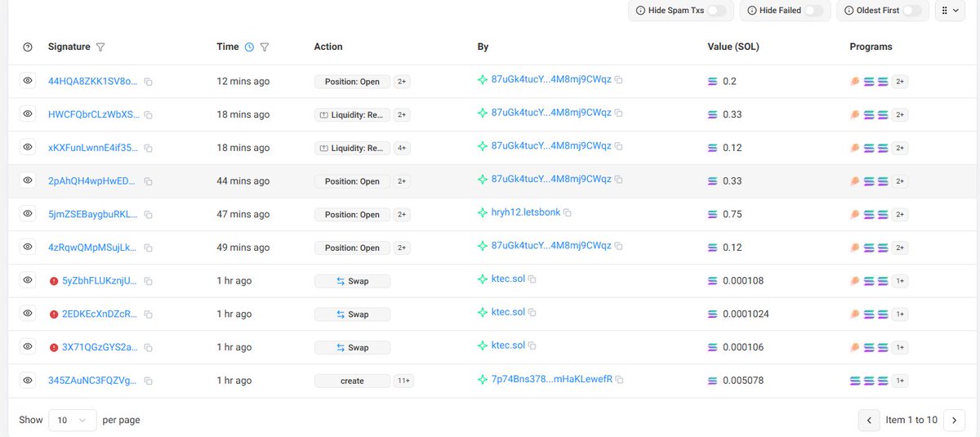Viewport: 980px width, 437px height.
Task: Open transaction 345ZAuNC3FQZVg signature link
Action: tap(92, 381)
